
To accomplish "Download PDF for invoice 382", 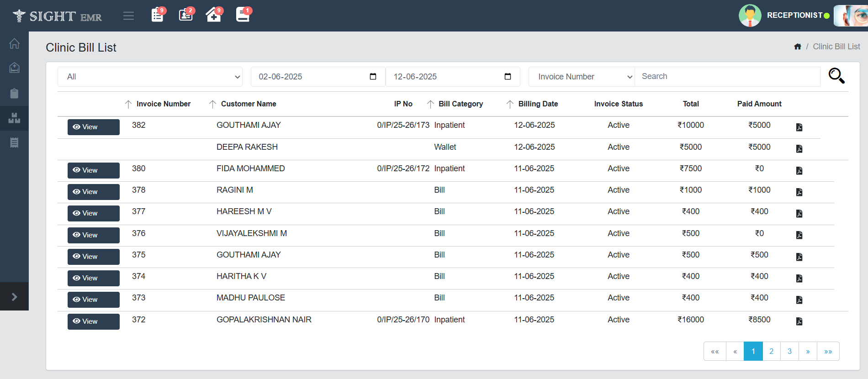I will pyautogui.click(x=799, y=127).
